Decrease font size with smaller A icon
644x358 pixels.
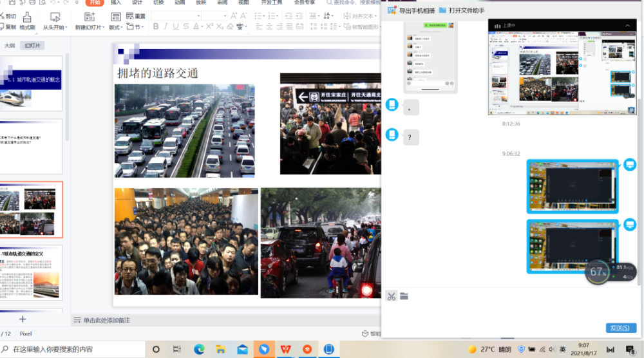tap(243, 15)
